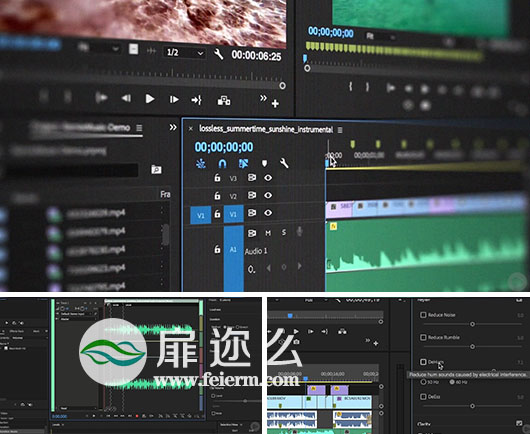Expand project panel double-arrow overflow

(x=173, y=127)
